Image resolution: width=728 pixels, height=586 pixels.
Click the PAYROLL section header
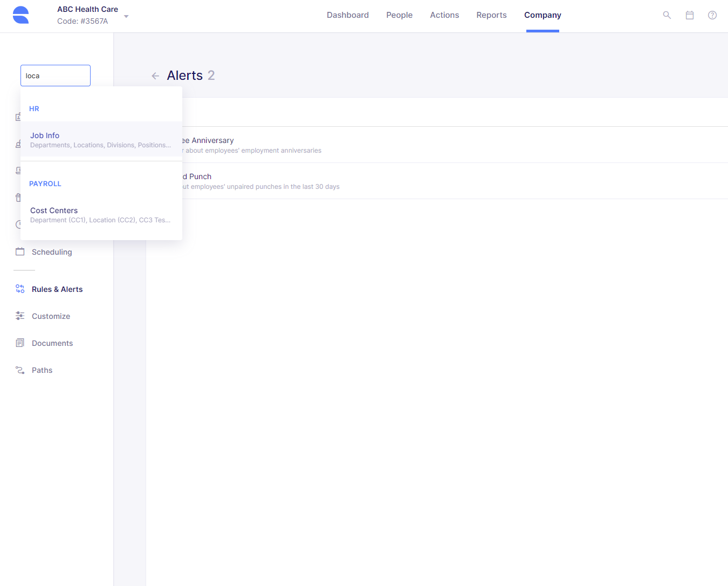(x=45, y=183)
